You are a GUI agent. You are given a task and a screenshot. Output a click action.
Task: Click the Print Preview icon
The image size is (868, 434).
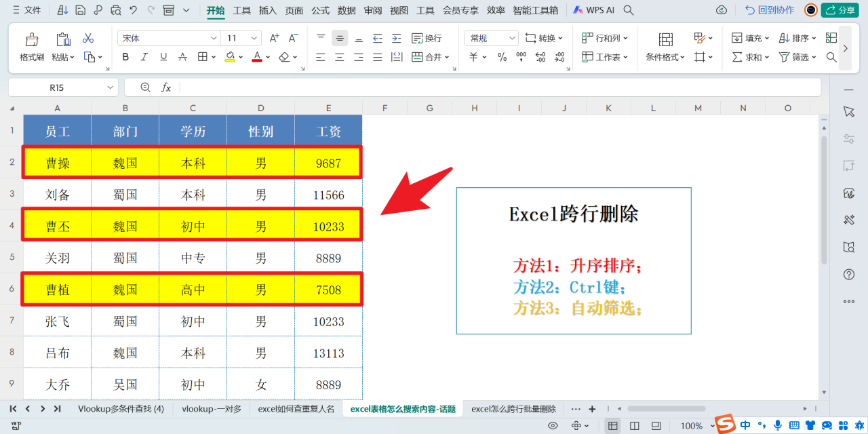pyautogui.click(x=115, y=10)
